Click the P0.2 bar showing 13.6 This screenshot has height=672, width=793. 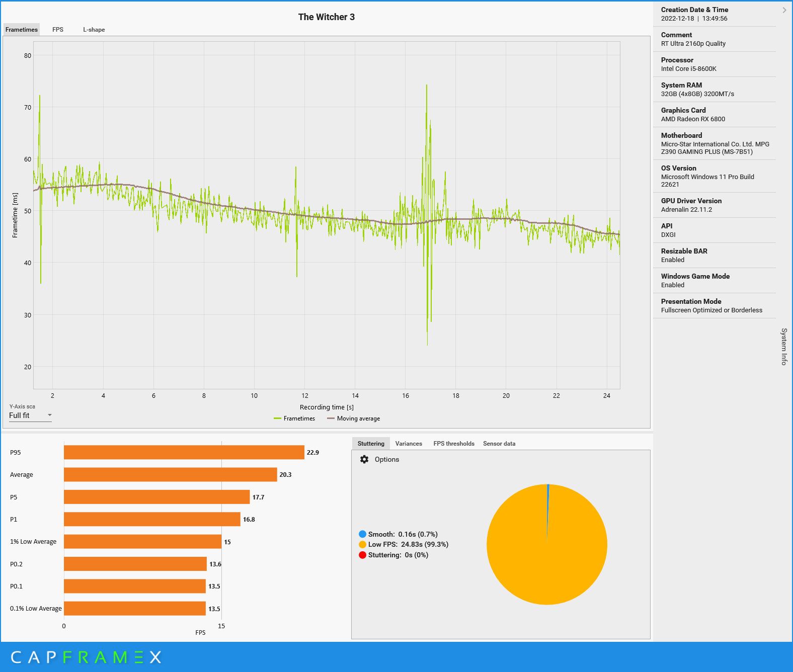click(x=135, y=564)
